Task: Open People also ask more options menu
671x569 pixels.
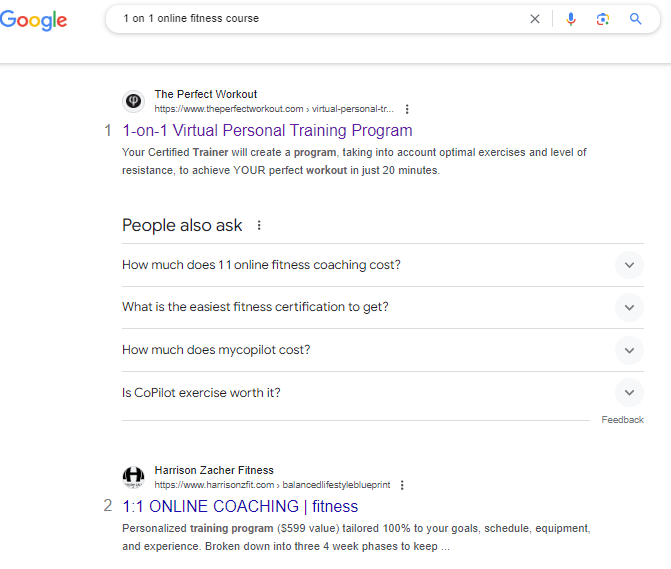Action: (259, 225)
